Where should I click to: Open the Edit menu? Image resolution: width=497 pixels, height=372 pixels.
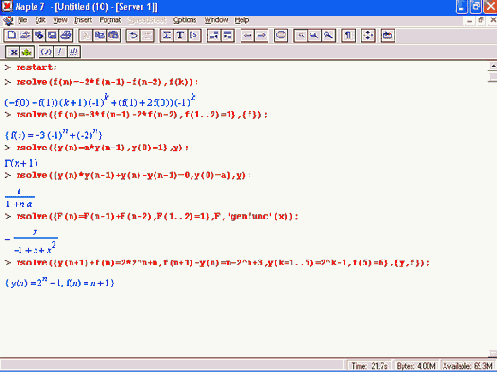click(x=40, y=20)
